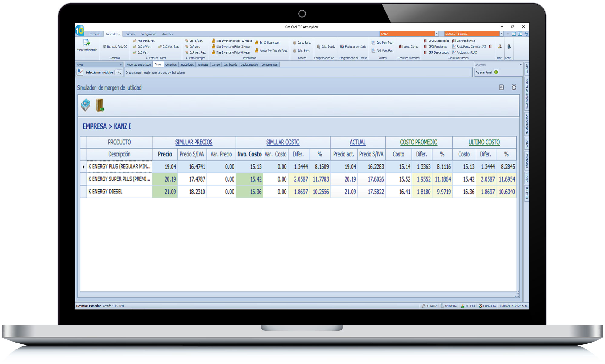Click the Activ... group icon
The width and height of the screenshot is (605, 364).
point(509,47)
